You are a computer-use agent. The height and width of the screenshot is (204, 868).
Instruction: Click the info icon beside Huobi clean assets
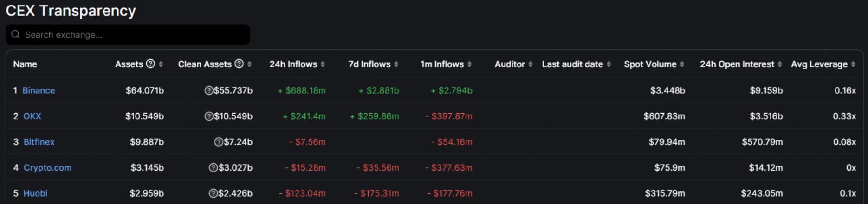[213, 193]
